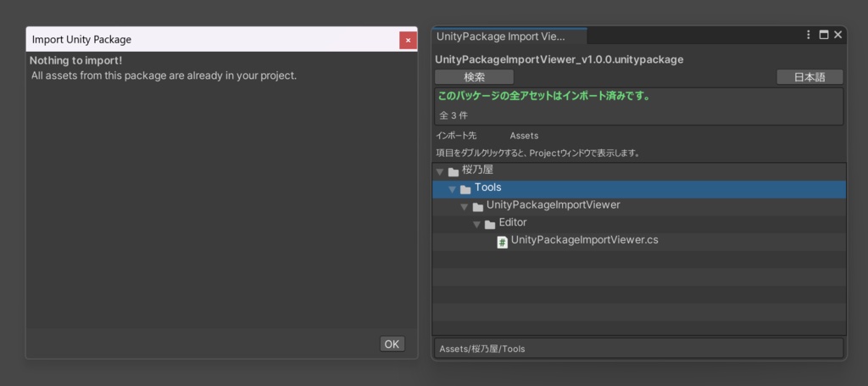The width and height of the screenshot is (868, 386).
Task: Close the Import Unity Package dialog
Action: coord(408,40)
